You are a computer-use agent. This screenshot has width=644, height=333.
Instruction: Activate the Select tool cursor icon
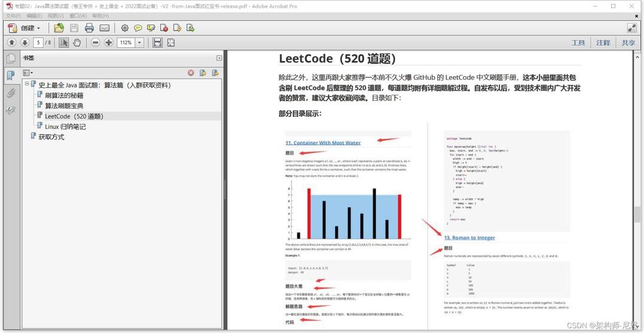point(63,43)
